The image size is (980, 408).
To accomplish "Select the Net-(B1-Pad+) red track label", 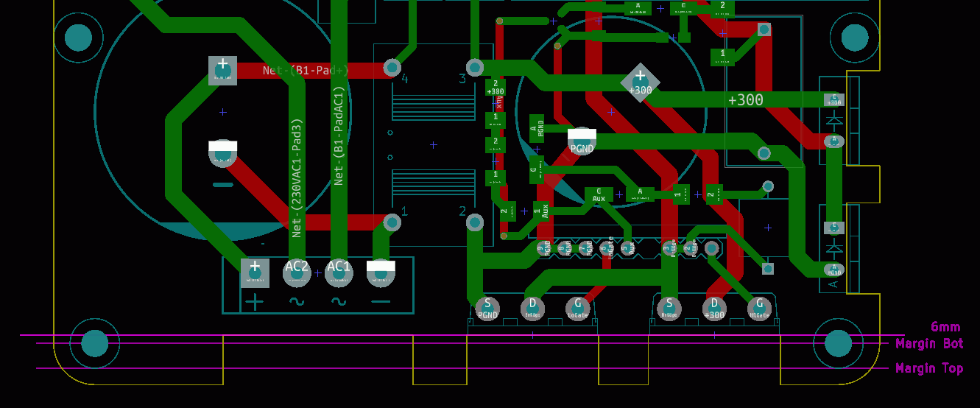I will pyautogui.click(x=306, y=71).
